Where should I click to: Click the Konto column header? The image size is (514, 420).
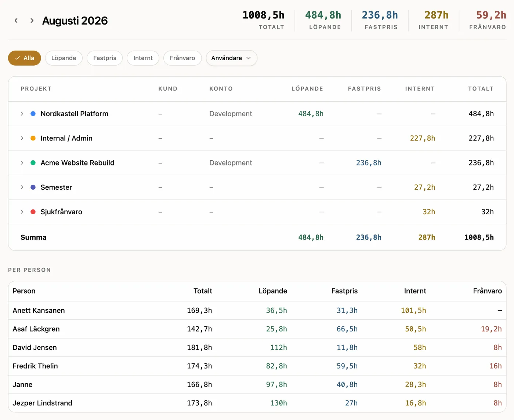coord(221,89)
